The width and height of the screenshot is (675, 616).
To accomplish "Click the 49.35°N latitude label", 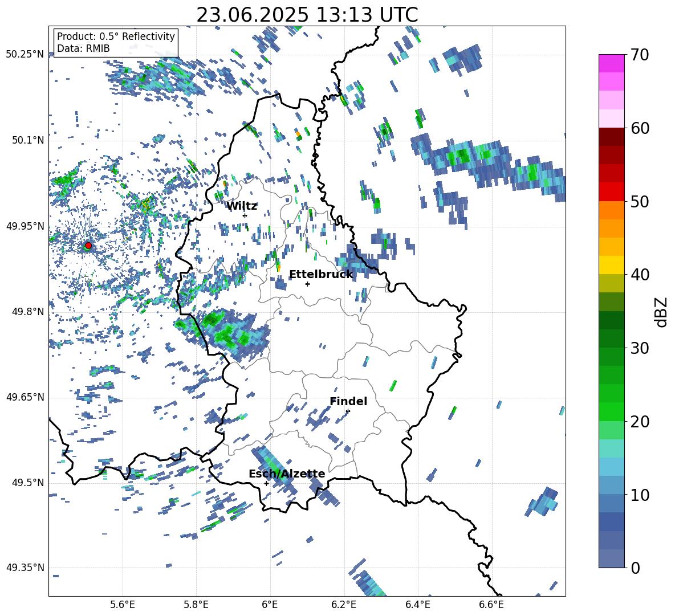I will pyautogui.click(x=25, y=568).
